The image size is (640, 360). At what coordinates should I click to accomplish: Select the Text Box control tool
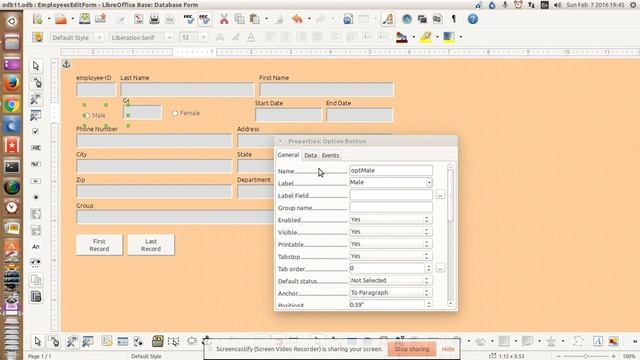pos(36,148)
